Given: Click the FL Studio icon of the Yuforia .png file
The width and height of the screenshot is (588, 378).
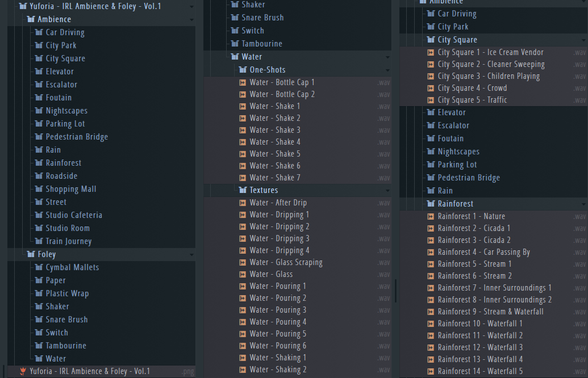Looking at the screenshot, I should pos(23,371).
